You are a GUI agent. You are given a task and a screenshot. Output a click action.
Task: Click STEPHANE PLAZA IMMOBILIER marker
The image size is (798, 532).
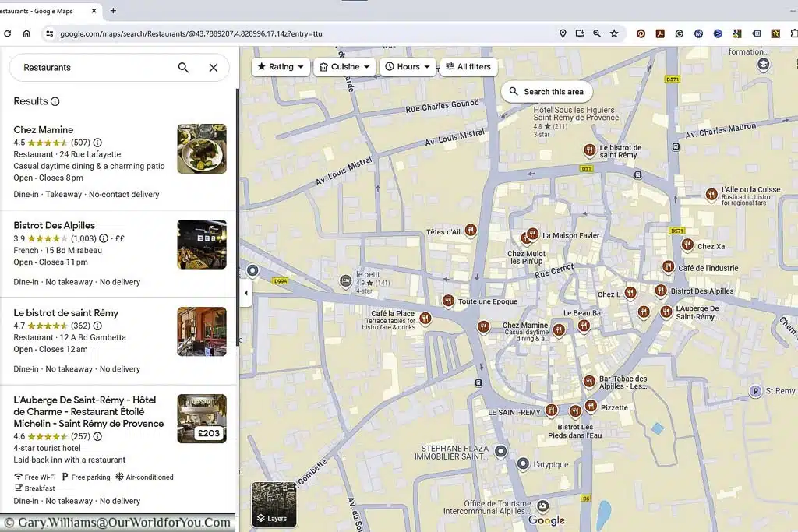501,451
